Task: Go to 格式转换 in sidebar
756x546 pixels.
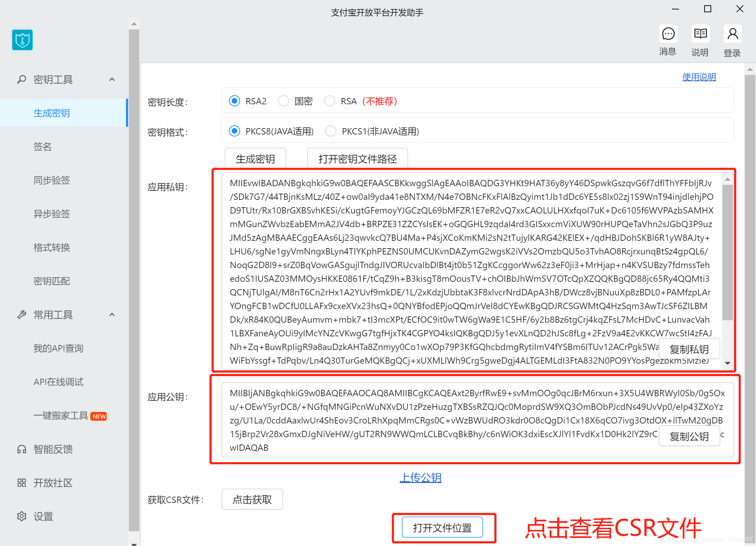Action: point(52,247)
